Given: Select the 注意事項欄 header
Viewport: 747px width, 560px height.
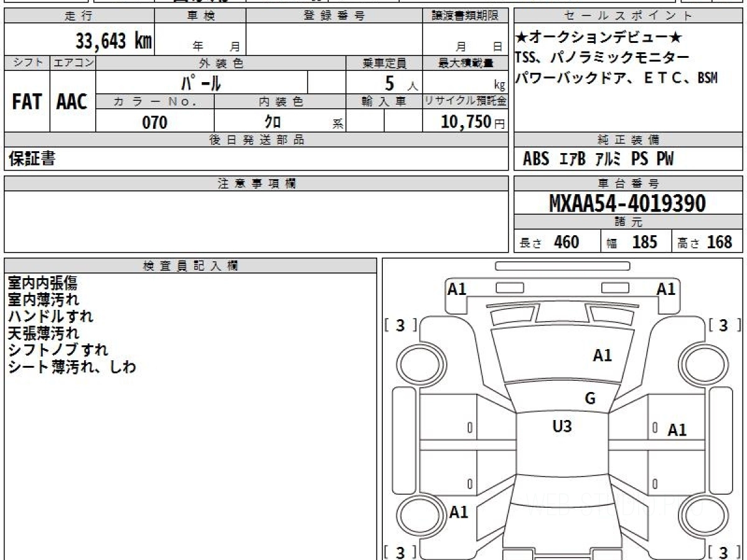Looking at the screenshot, I should (x=256, y=184).
